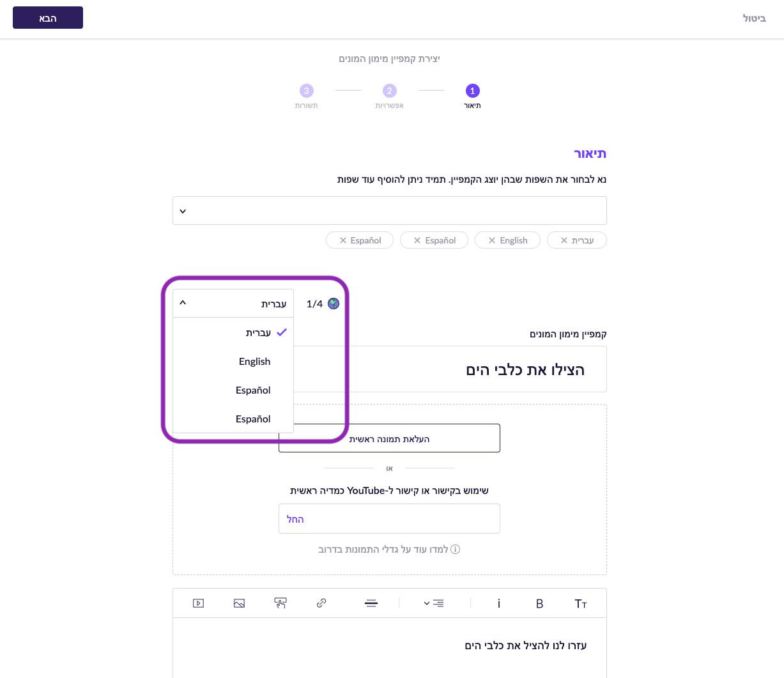Screen dimensions: 784x678
Task: Remove the עברית language tag
Action: point(564,240)
